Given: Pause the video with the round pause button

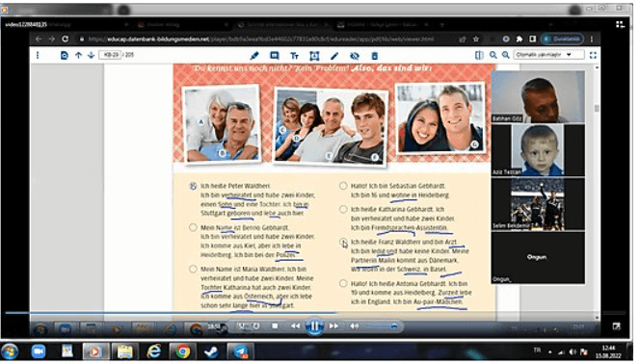Looking at the screenshot, I should tap(314, 326).
